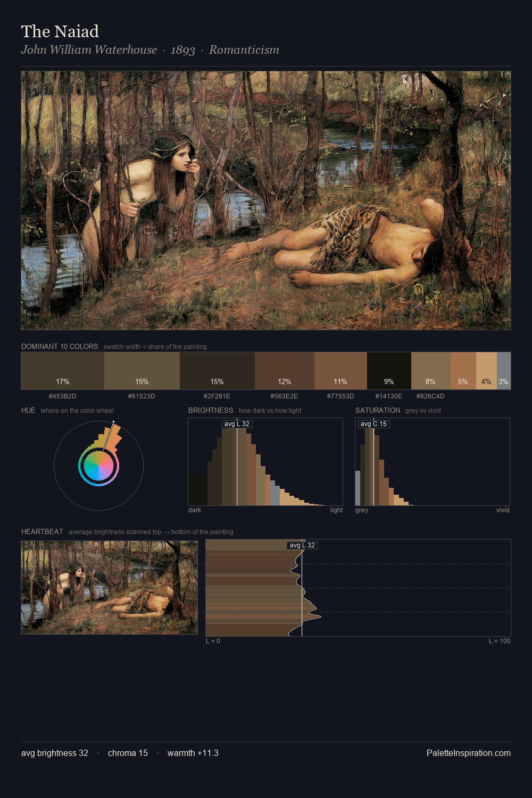Click the year 1893
This screenshot has width=532, height=798.
(183, 49)
